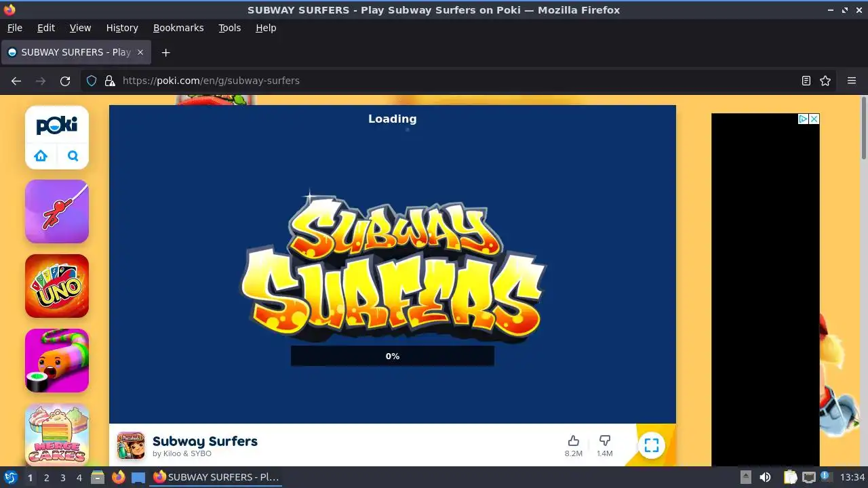Open the sushi worm game thumbnail
Screen dimensions: 868x488
tap(57, 361)
